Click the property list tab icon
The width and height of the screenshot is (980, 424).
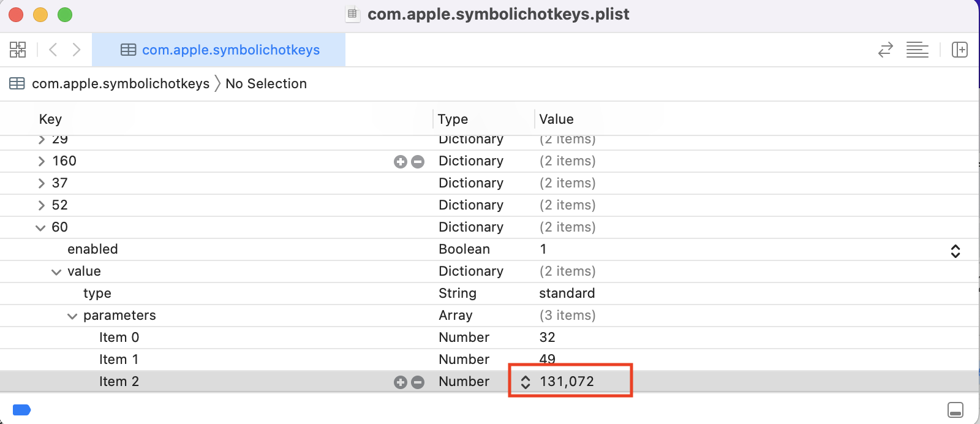pos(129,50)
